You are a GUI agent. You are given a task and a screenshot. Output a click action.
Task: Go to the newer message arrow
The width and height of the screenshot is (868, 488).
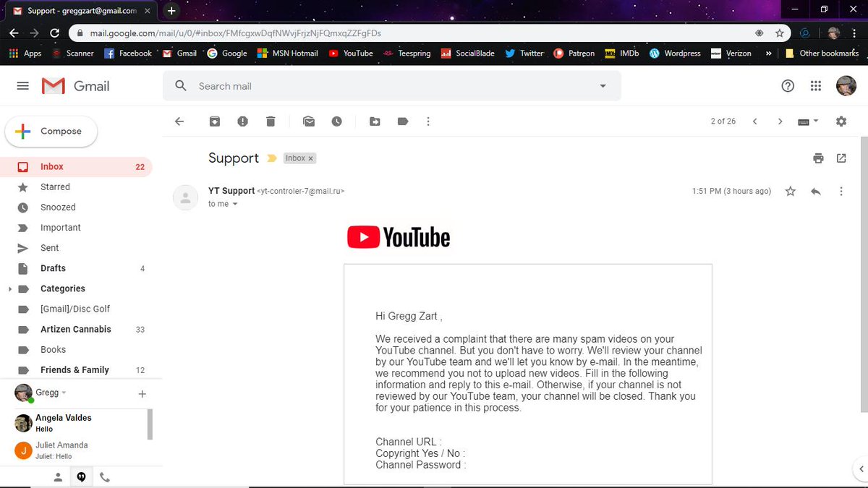[x=754, y=121]
